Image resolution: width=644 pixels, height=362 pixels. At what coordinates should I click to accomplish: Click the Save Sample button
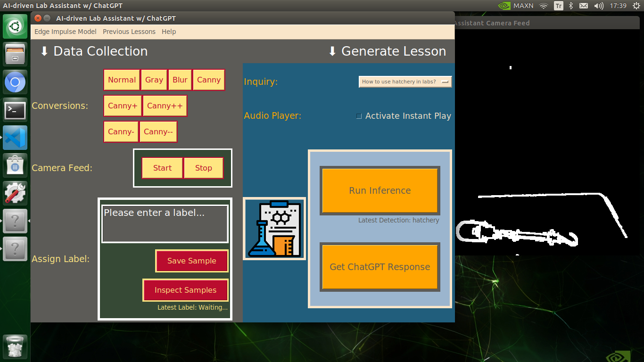point(192,261)
